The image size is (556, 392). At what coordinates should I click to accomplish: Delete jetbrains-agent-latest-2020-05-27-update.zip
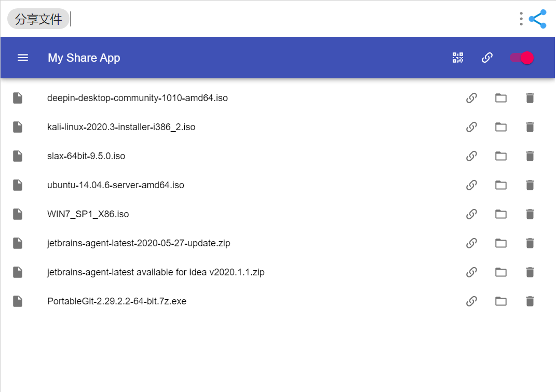(x=530, y=243)
